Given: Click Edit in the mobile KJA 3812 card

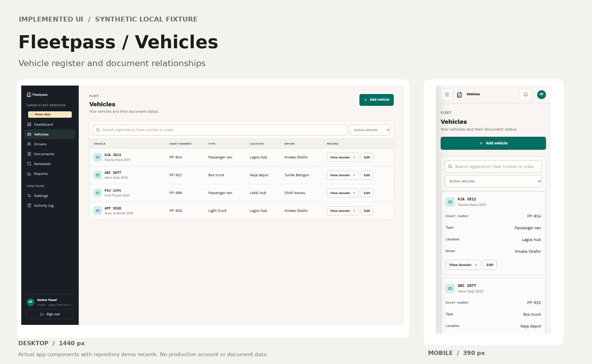Looking at the screenshot, I should coord(490,265).
